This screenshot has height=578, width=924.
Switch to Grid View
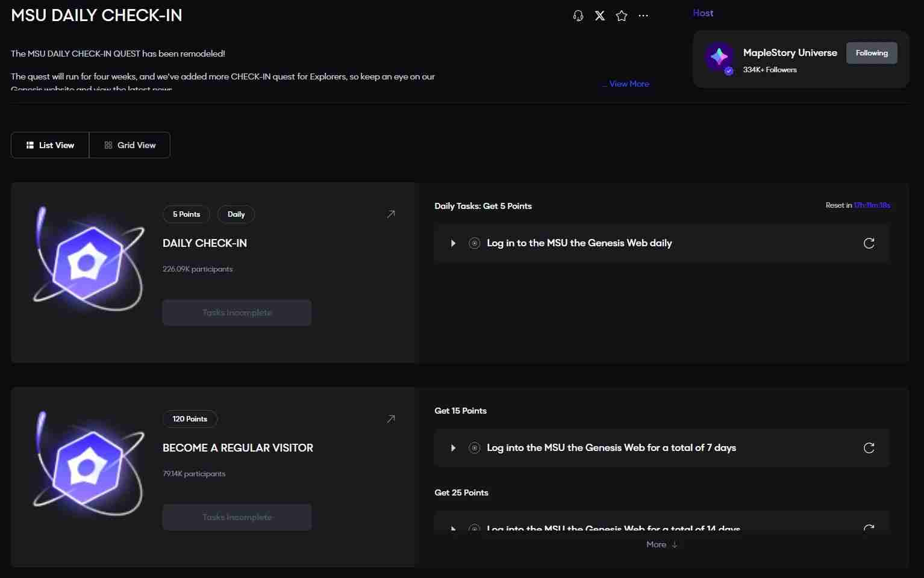pos(130,145)
